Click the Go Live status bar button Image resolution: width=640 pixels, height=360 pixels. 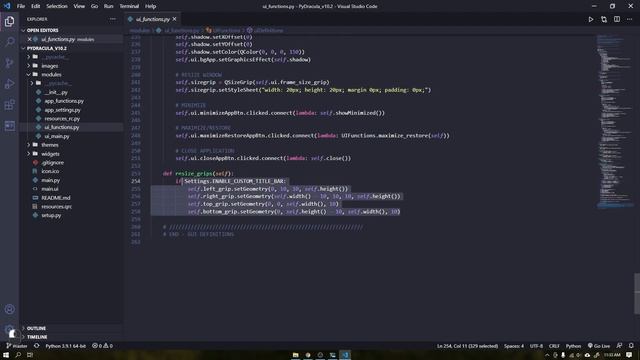tap(598, 346)
